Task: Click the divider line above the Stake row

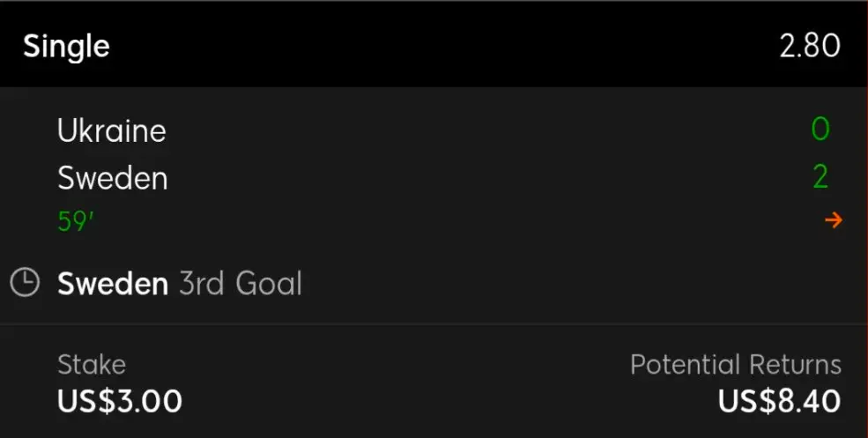Action: coord(441,324)
